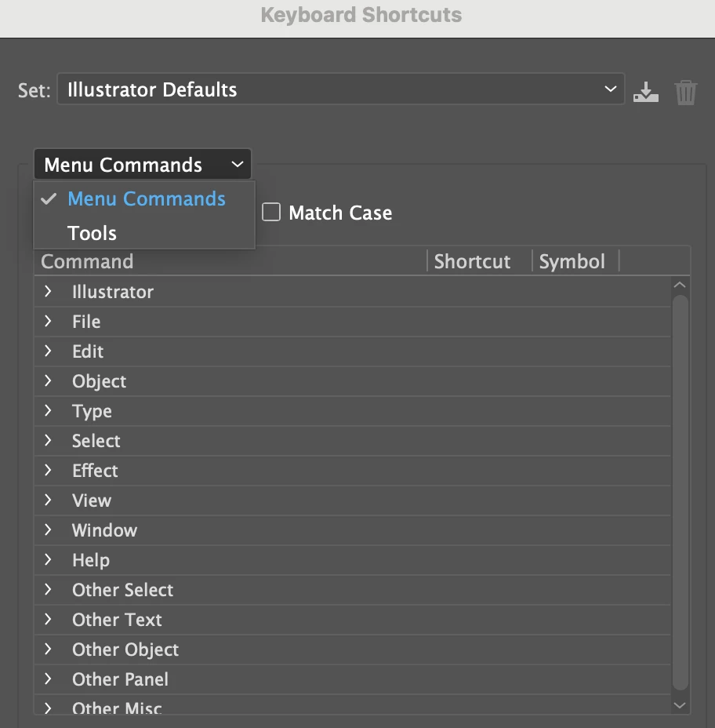The width and height of the screenshot is (715, 728).
Task: Select Tools from the dropdown list
Action: (93, 233)
